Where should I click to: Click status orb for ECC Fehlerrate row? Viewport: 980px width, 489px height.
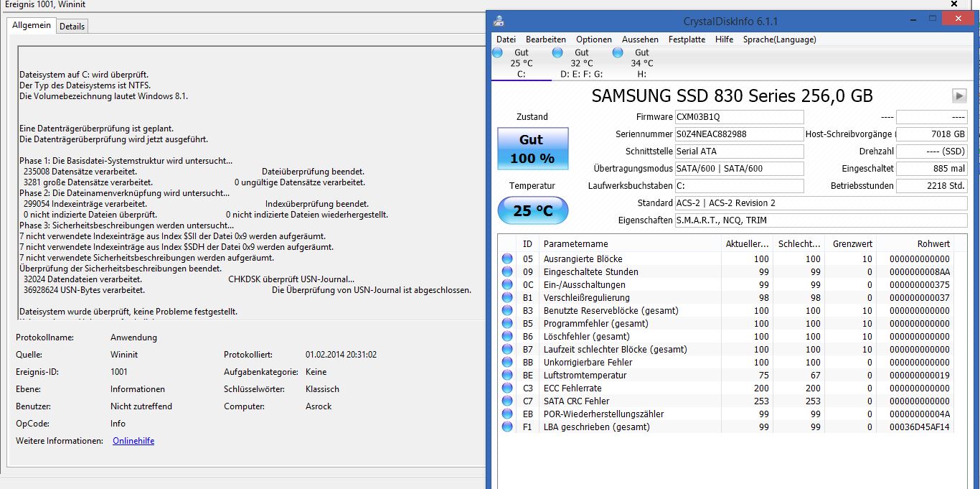pos(507,388)
